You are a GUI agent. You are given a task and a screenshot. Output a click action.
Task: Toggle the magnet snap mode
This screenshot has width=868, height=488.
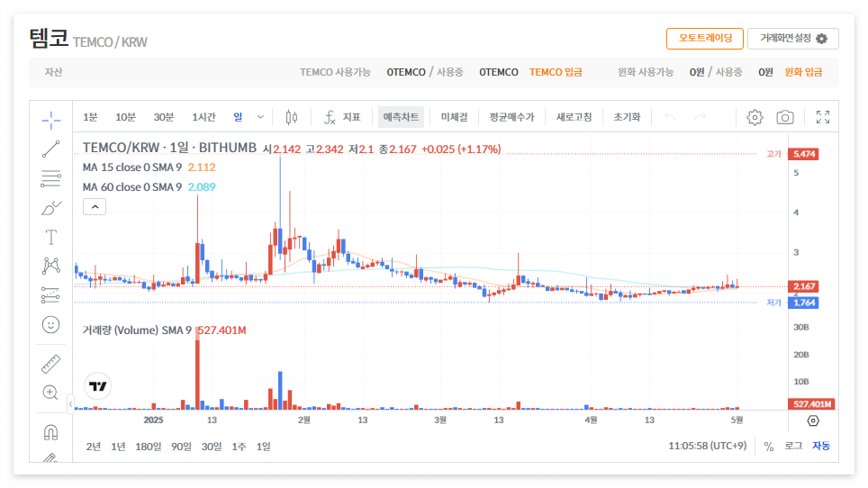click(51, 432)
